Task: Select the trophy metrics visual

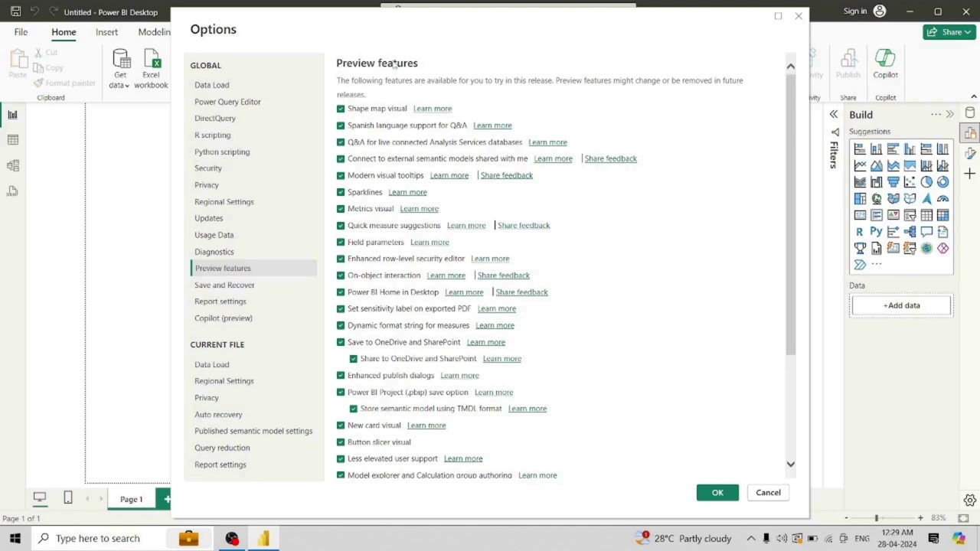Action: 860,248
